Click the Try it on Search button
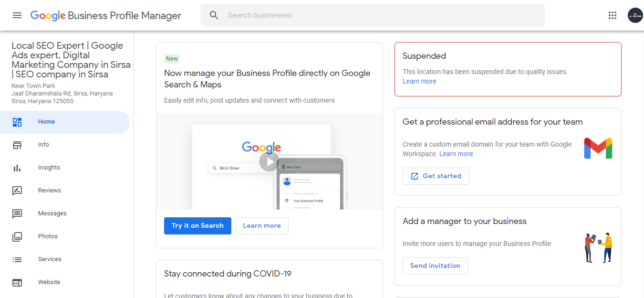 (x=197, y=226)
